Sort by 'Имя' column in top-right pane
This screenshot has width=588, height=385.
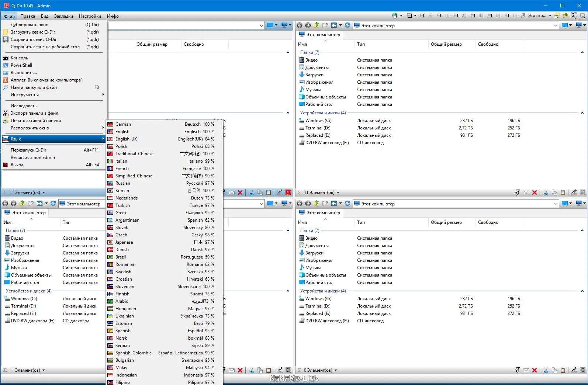[x=325, y=44]
